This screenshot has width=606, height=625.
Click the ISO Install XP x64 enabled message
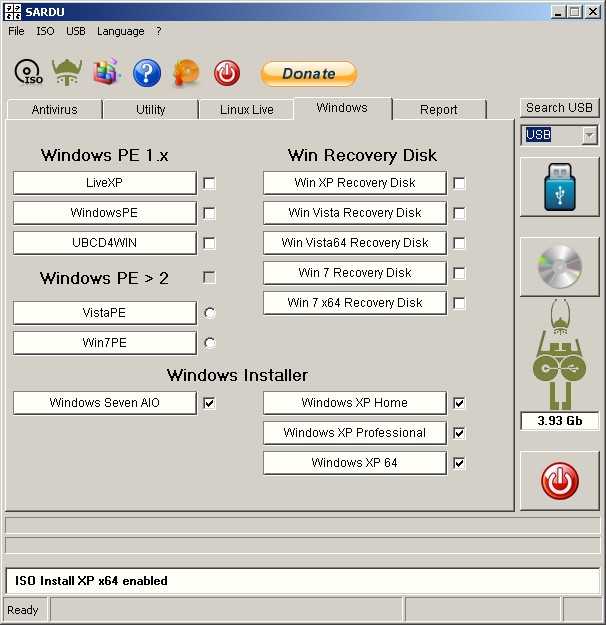[x=91, y=581]
